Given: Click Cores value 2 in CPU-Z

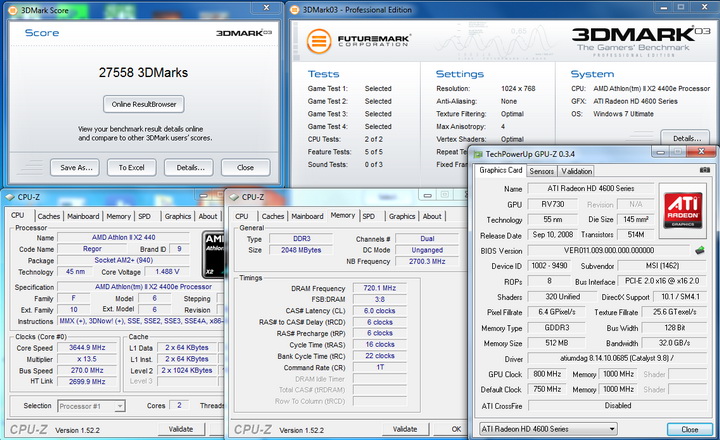Looking at the screenshot, I should pyautogui.click(x=179, y=406).
